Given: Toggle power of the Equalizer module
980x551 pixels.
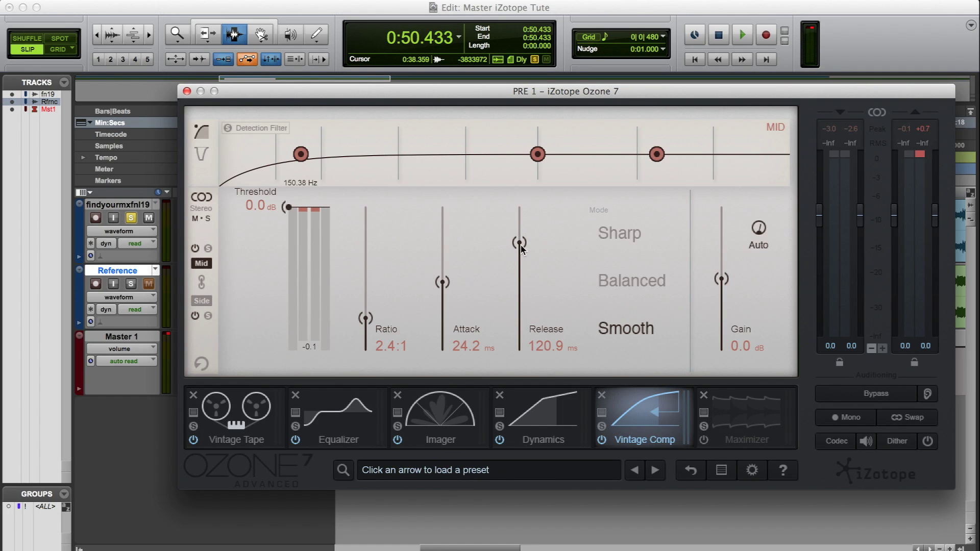Looking at the screenshot, I should pos(296,439).
